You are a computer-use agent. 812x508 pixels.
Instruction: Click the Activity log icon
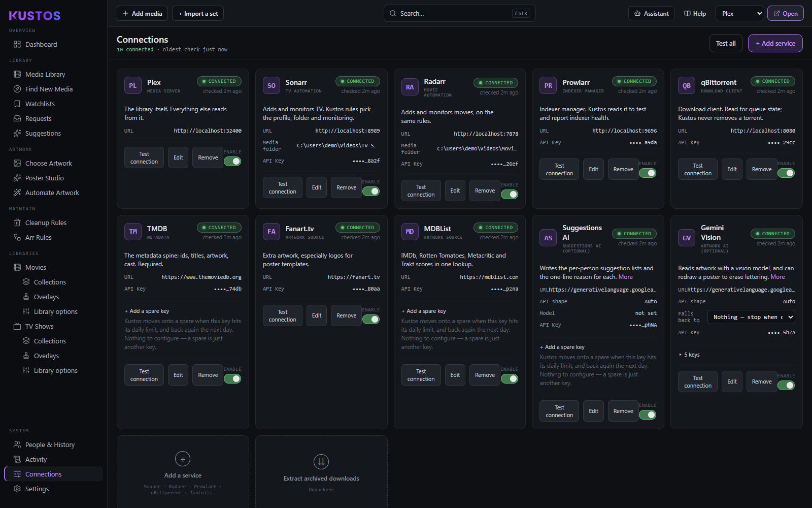coord(17,459)
